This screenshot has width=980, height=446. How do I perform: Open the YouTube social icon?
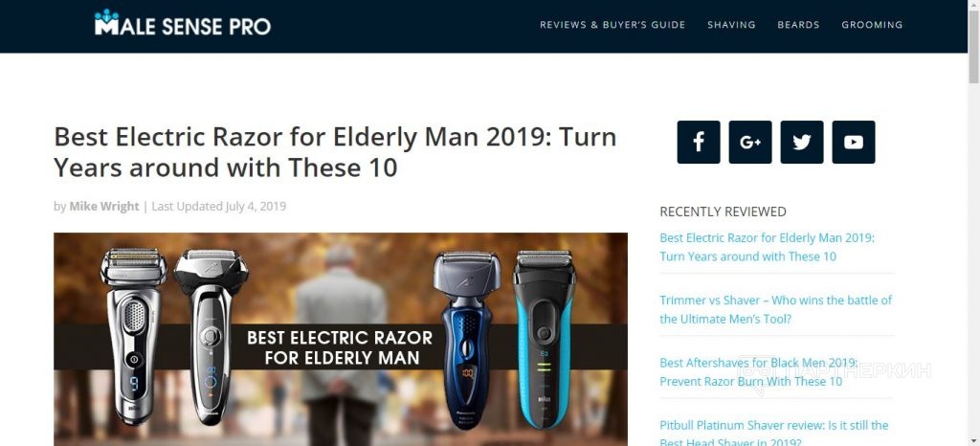[x=853, y=143]
